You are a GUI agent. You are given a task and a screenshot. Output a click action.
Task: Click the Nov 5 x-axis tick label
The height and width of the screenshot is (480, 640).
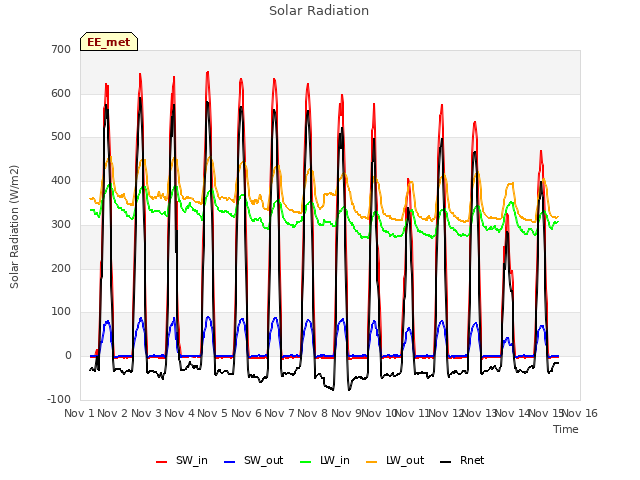[212, 413]
